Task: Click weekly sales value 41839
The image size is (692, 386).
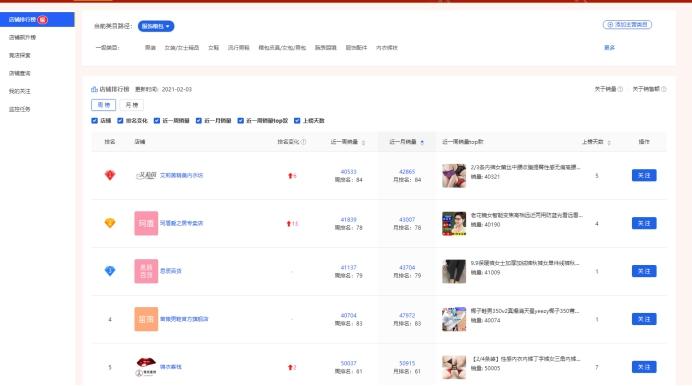Action: tap(348, 220)
